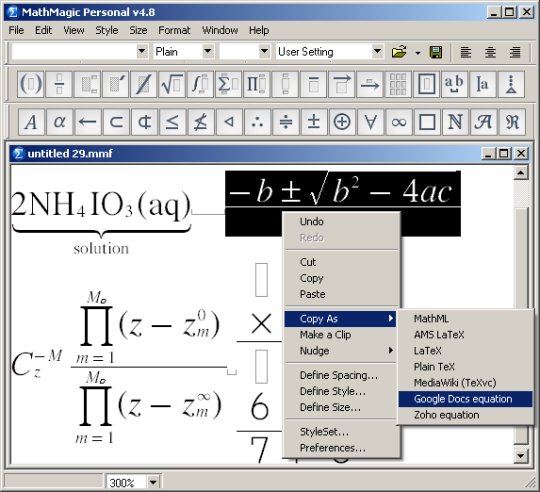Image resolution: width=540 pixels, height=492 pixels.
Task: Open the arrow next to open folder
Action: point(418,53)
